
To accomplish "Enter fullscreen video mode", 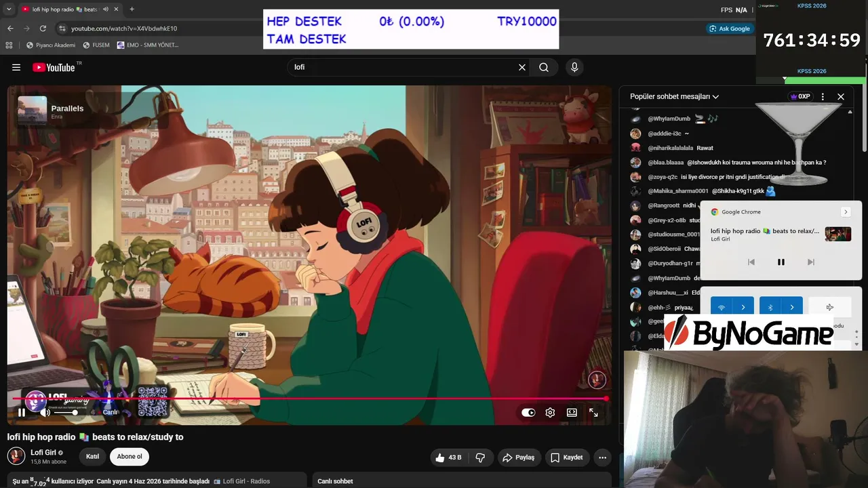I will coord(593,412).
